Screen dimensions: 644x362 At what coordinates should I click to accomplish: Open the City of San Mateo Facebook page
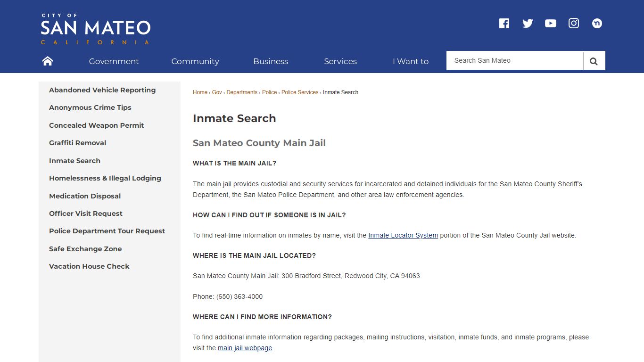tap(504, 23)
